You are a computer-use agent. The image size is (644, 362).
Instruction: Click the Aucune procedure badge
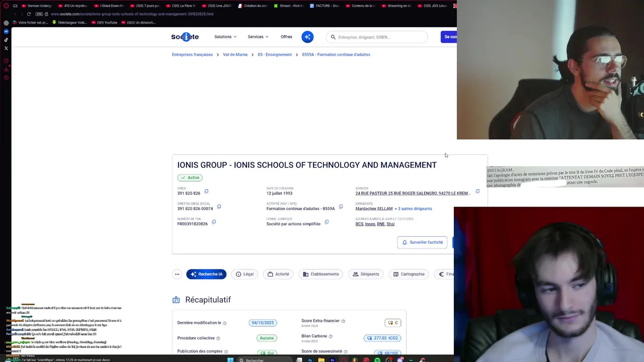click(267, 338)
